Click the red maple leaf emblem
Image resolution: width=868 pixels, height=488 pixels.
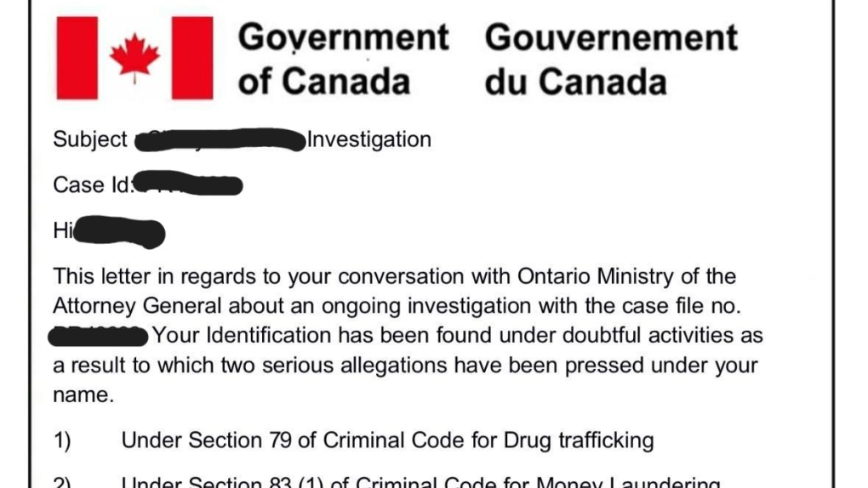point(134,58)
